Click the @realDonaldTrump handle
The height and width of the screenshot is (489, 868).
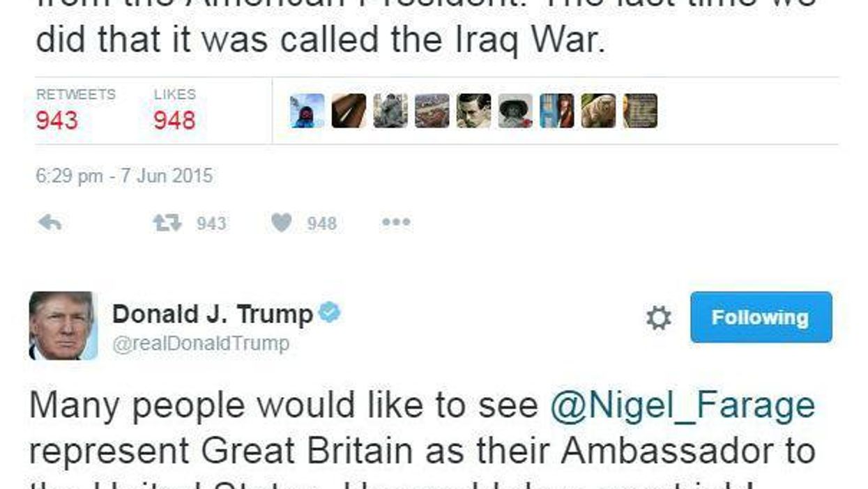[x=201, y=344]
